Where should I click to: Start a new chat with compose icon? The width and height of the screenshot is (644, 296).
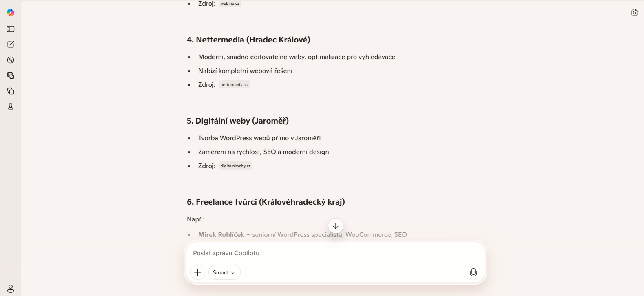11,44
